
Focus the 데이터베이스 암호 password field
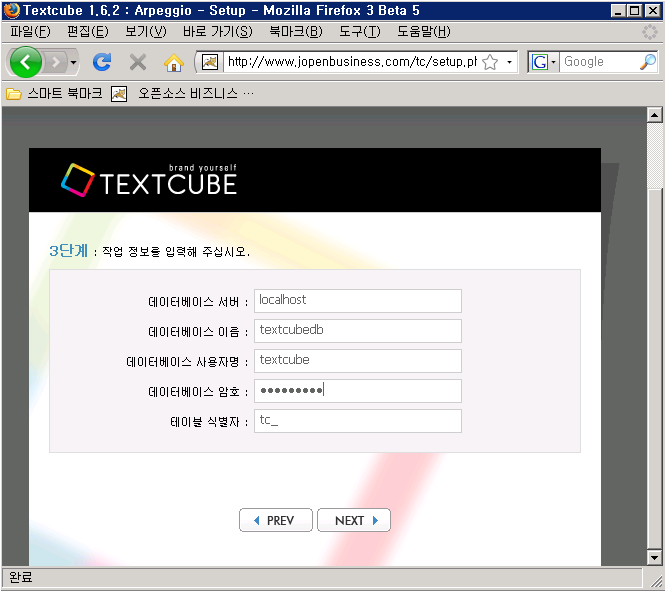pyautogui.click(x=358, y=391)
